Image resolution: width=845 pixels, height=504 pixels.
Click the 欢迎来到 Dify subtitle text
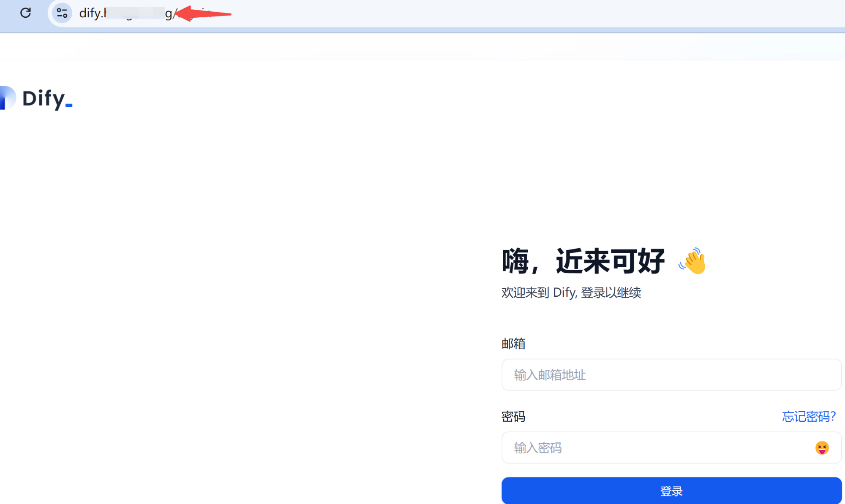pos(571,293)
